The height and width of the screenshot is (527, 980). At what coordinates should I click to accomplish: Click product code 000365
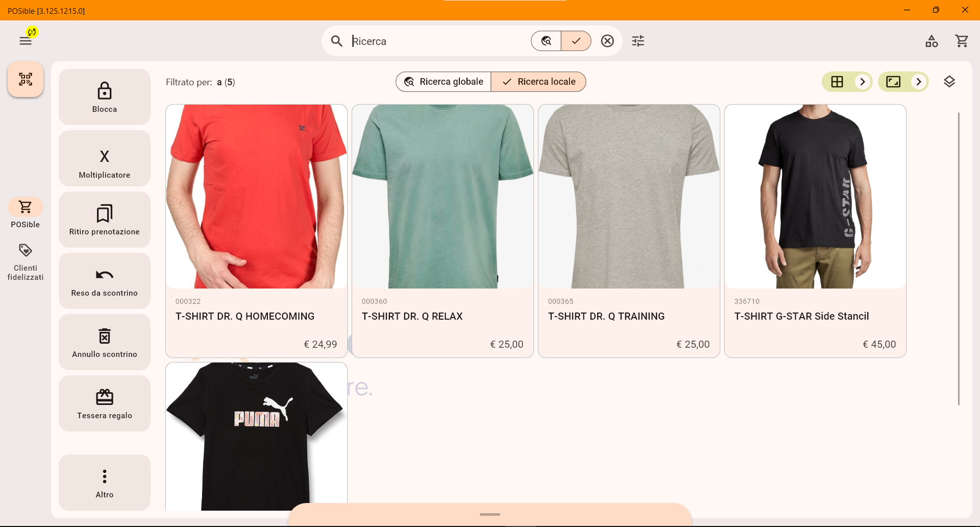click(561, 301)
